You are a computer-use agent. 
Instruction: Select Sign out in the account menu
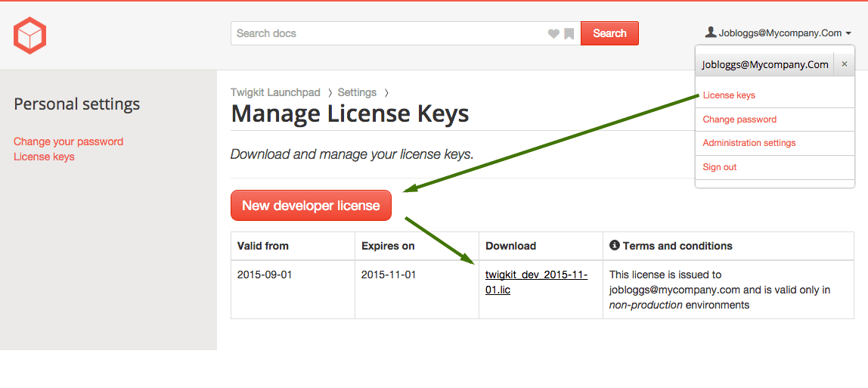click(x=719, y=166)
